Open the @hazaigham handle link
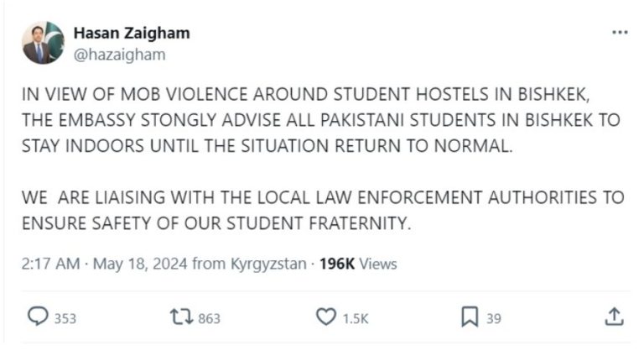This screenshot has height=356, width=644. pos(119,54)
